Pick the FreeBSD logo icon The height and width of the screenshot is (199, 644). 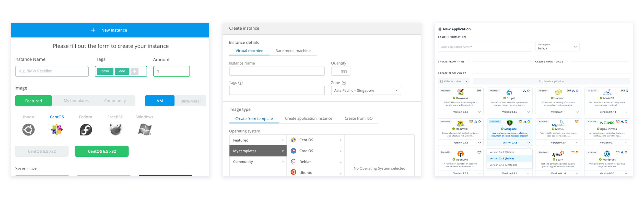click(115, 129)
